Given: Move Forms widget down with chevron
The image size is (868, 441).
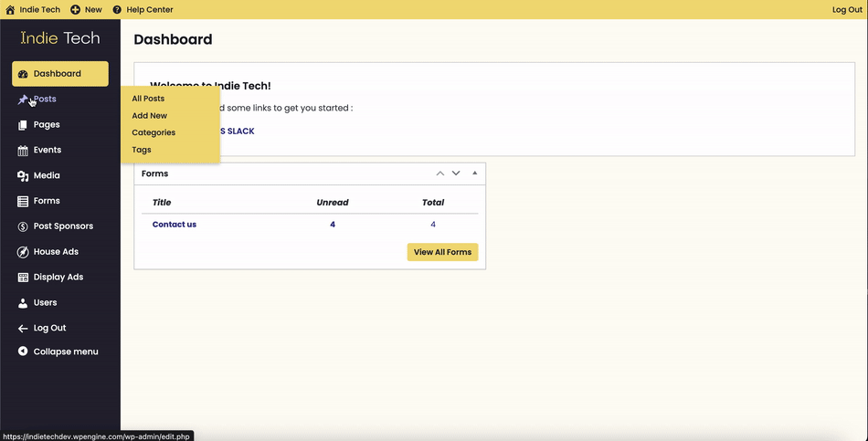Looking at the screenshot, I should click(456, 173).
